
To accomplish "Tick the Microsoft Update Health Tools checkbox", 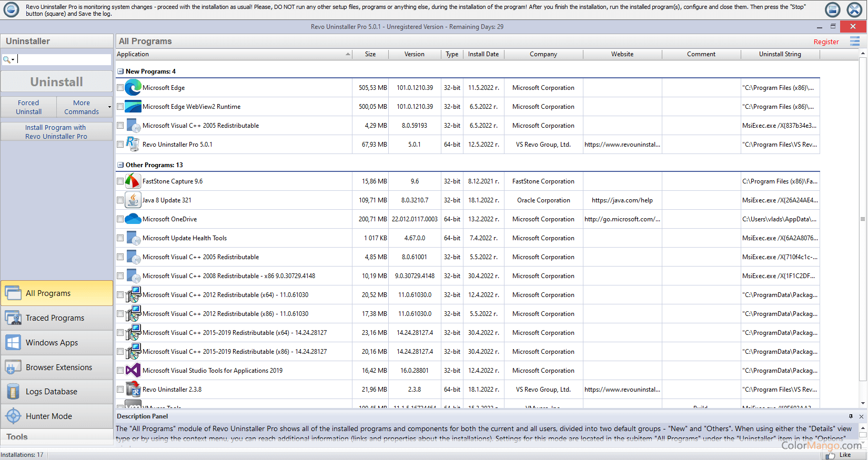I will 120,238.
